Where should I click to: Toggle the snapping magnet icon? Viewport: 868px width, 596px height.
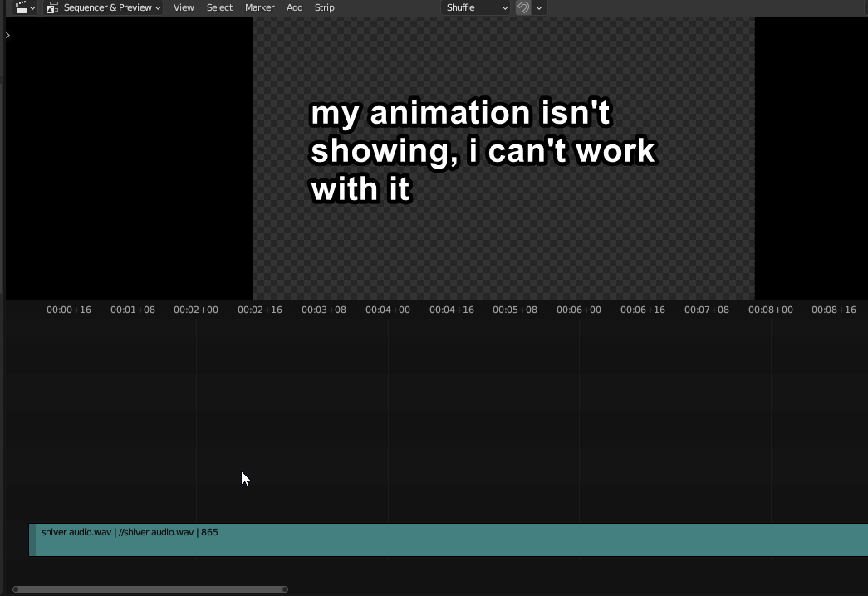pyautogui.click(x=523, y=7)
